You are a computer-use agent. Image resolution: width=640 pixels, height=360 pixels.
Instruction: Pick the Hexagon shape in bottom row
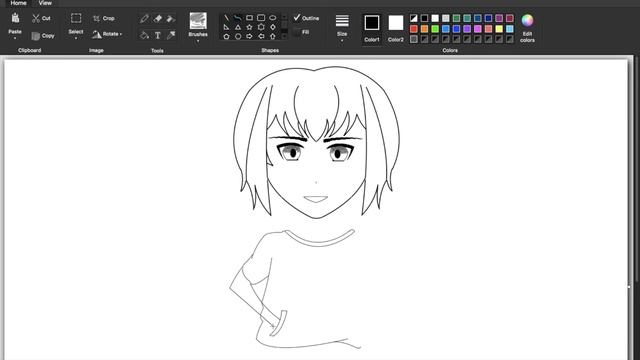238,36
